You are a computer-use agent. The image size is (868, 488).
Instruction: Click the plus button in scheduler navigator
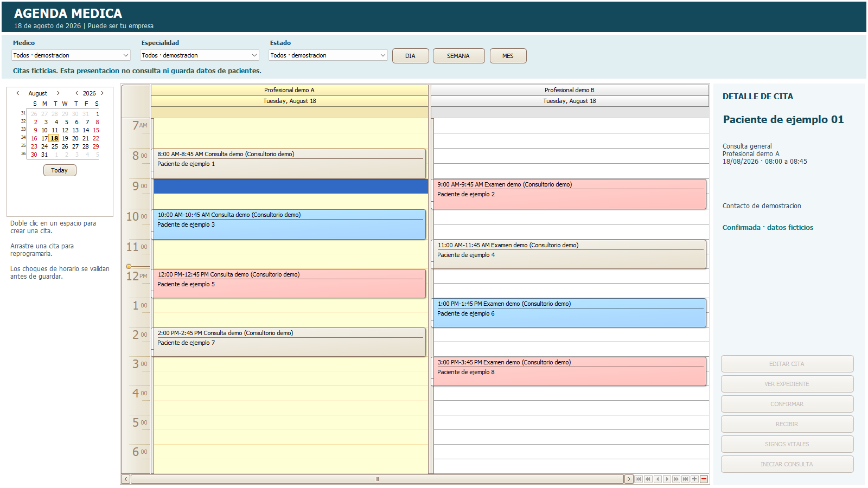[694, 479]
